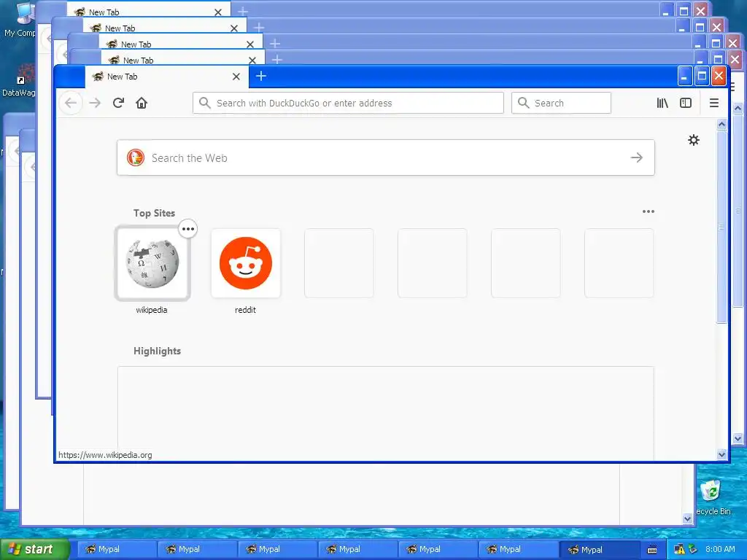747x560 pixels.
Task: Click the front window vertical scrollbar thumb
Action: tap(721, 227)
